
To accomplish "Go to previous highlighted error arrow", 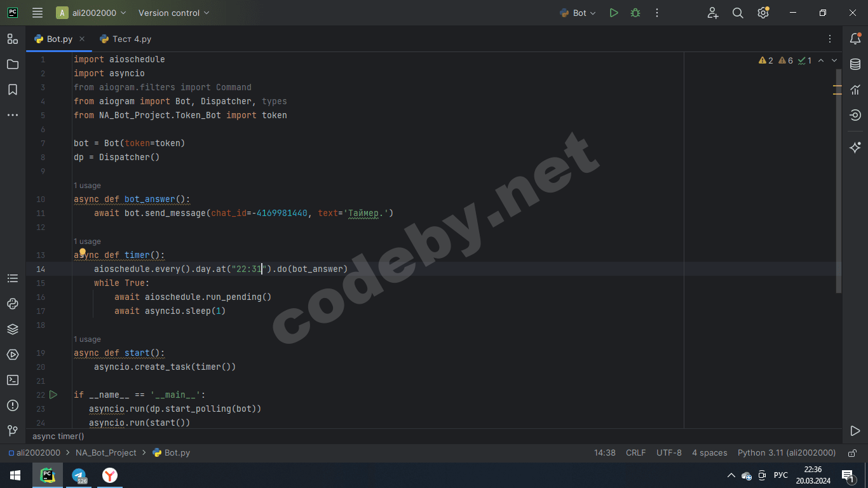I will pyautogui.click(x=821, y=61).
